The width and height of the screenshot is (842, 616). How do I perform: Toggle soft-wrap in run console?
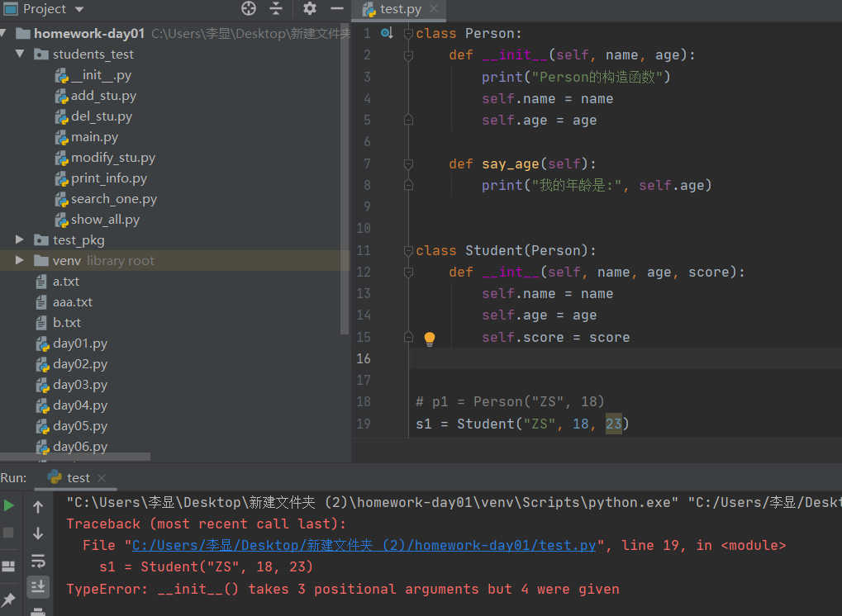pyautogui.click(x=38, y=561)
